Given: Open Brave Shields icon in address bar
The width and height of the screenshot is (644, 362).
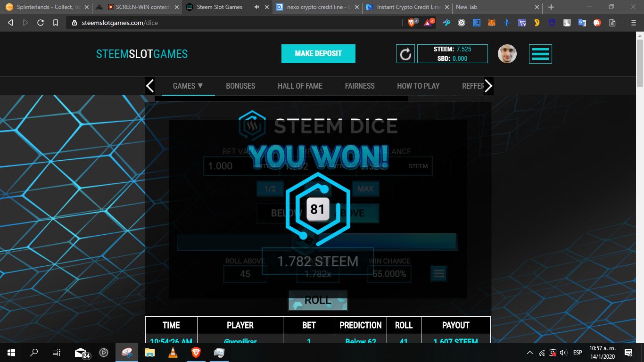Looking at the screenshot, I should coord(412,23).
